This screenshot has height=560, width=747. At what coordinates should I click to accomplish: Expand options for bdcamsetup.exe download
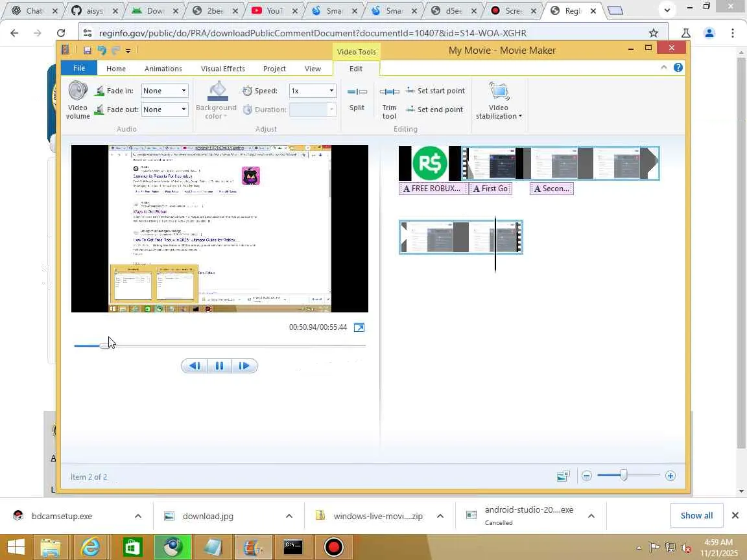(137, 516)
